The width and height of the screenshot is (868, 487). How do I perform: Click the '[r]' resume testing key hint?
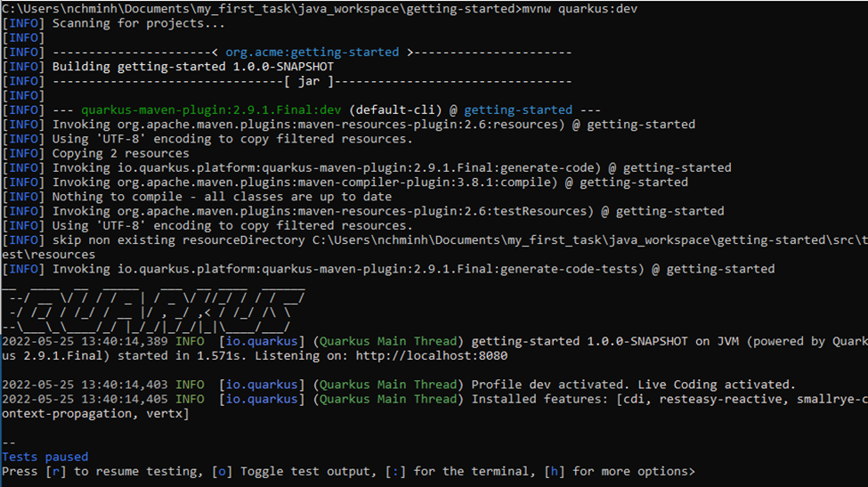(x=55, y=472)
